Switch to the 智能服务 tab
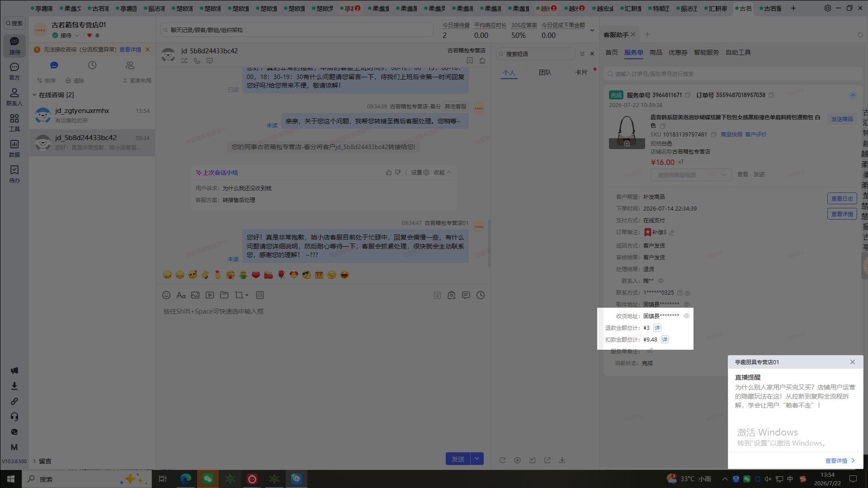Viewport: 868px width, 488px height. tap(707, 52)
